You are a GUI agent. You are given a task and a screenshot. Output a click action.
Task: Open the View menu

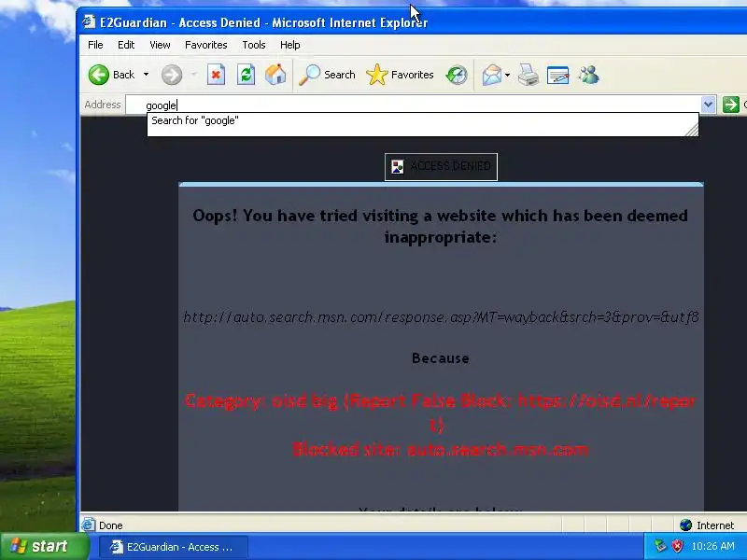click(x=160, y=45)
